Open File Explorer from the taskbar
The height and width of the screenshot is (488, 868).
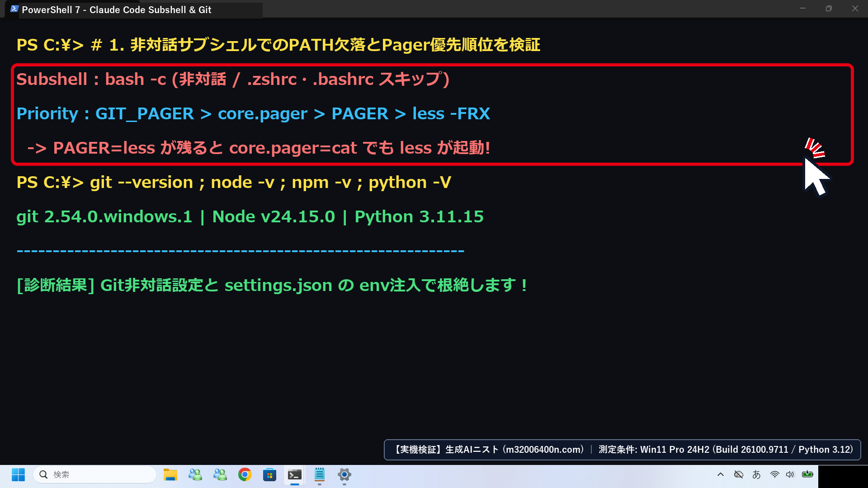click(170, 474)
